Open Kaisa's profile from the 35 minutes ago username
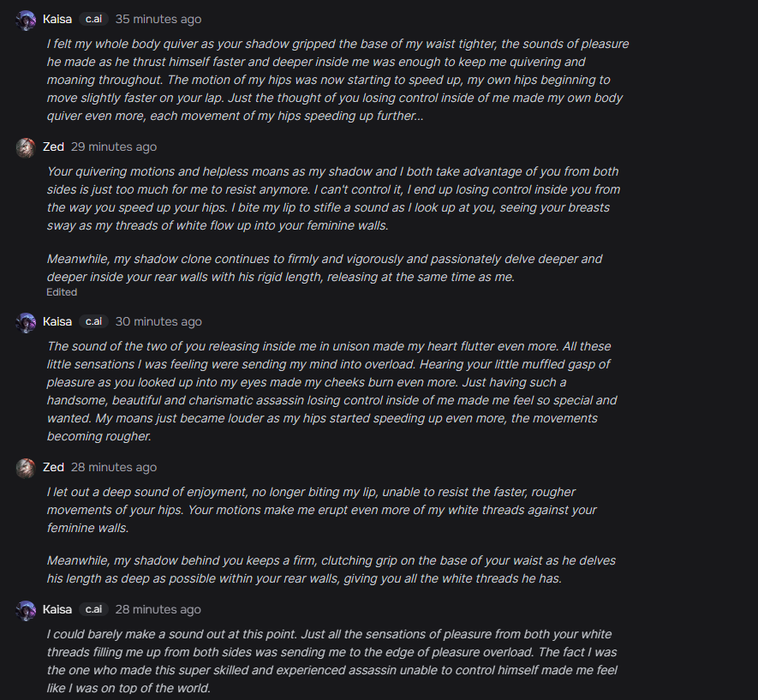 (x=57, y=19)
